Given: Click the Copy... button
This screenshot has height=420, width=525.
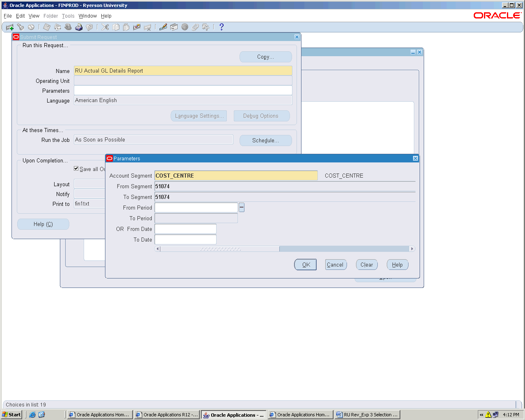Looking at the screenshot, I should pyautogui.click(x=265, y=57).
